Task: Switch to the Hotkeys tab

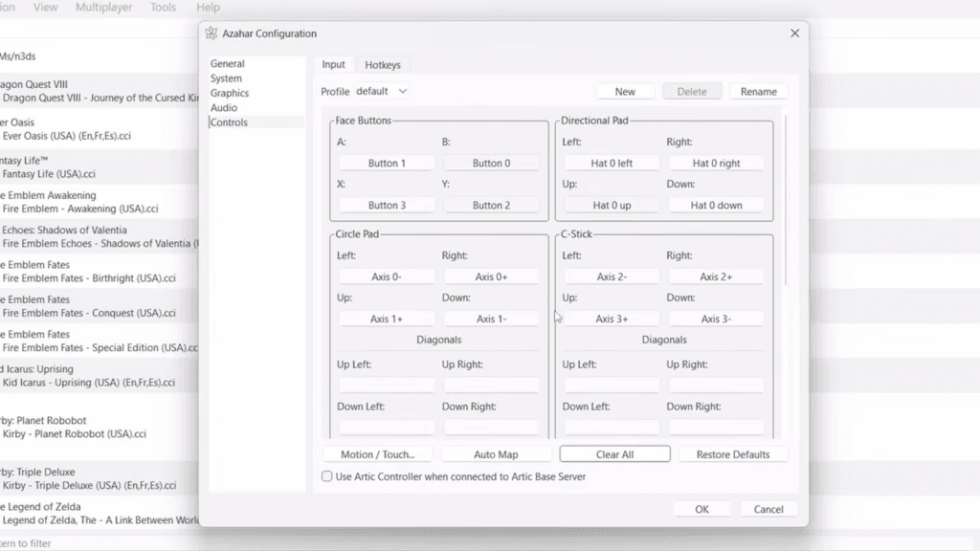Action: [x=383, y=65]
